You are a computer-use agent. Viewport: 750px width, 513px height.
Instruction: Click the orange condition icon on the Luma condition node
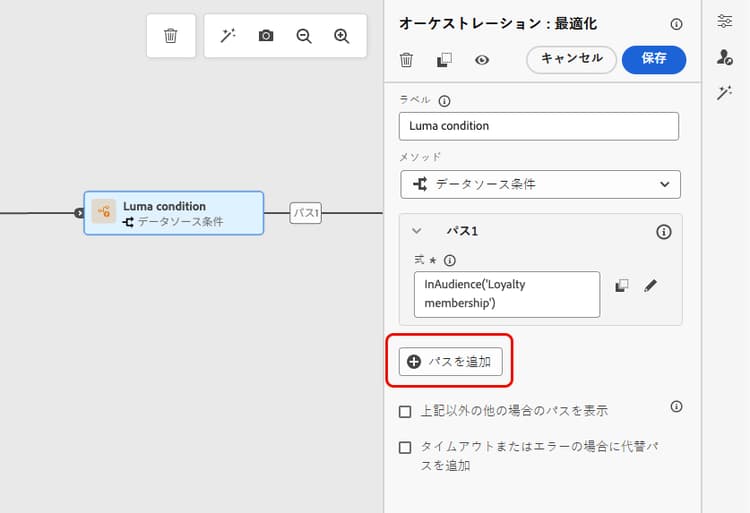pyautogui.click(x=103, y=211)
